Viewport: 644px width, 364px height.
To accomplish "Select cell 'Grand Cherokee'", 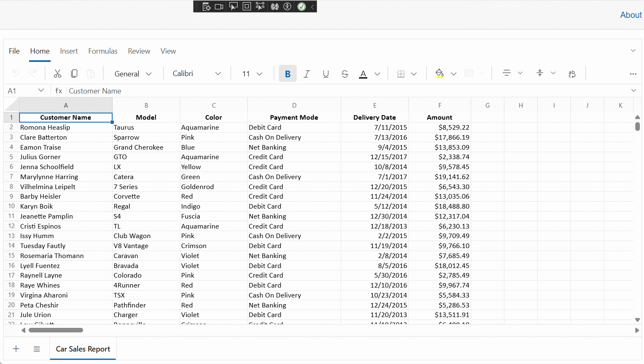I will (146, 147).
